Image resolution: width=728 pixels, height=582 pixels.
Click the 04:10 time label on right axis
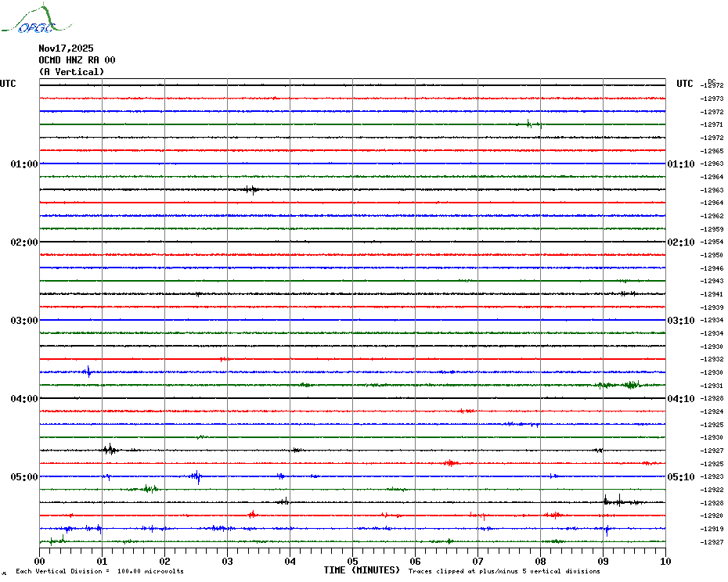pyautogui.click(x=680, y=399)
